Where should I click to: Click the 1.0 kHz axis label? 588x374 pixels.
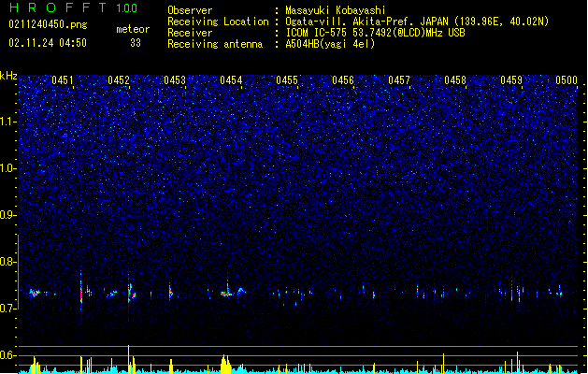click(8, 168)
